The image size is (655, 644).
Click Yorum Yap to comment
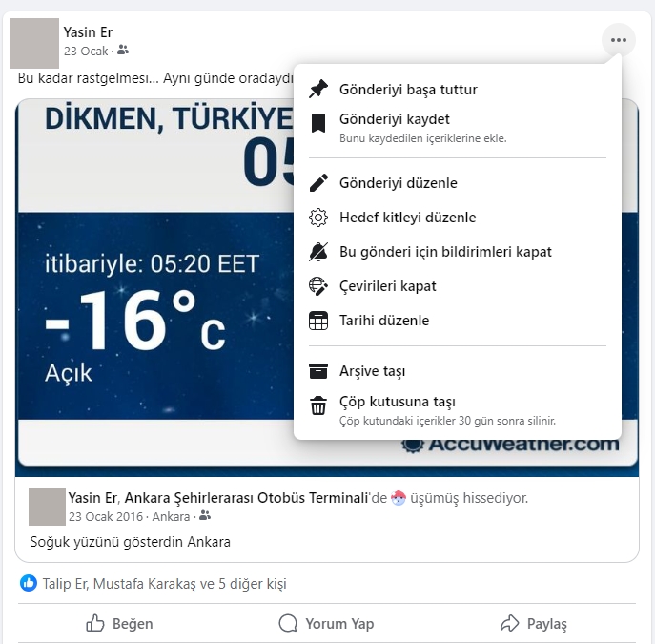coord(327,623)
